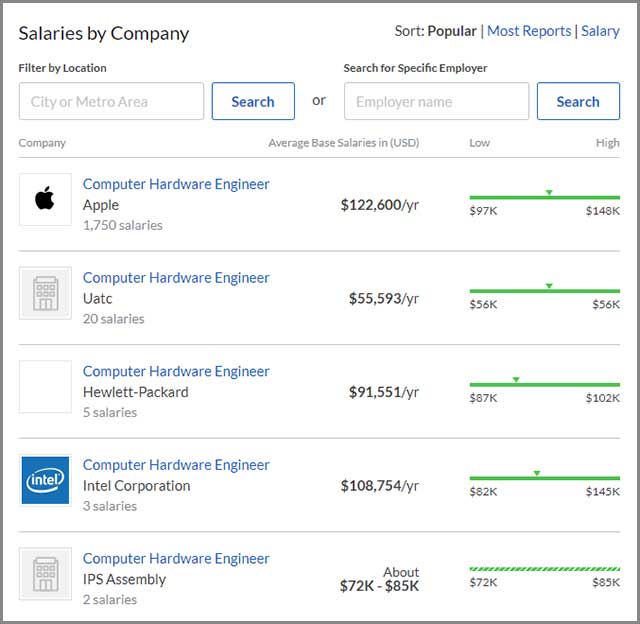Open Intel Corporation Computer Hardware Engineer link

click(176, 465)
